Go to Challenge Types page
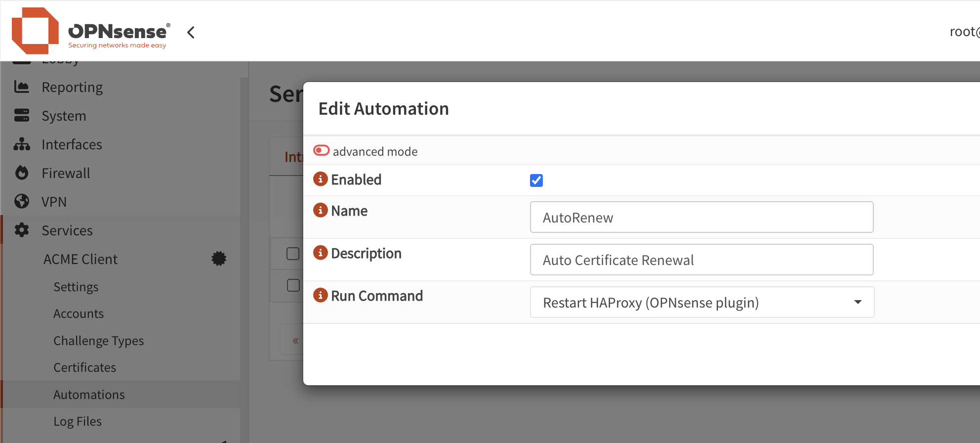Viewport: 980px width, 443px height. pos(98,341)
